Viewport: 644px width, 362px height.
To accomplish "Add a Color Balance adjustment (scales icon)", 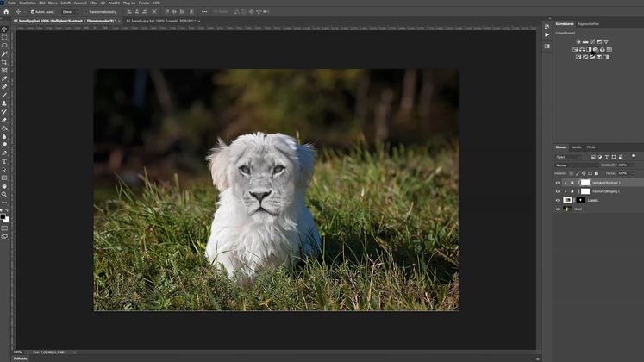I will click(x=582, y=49).
